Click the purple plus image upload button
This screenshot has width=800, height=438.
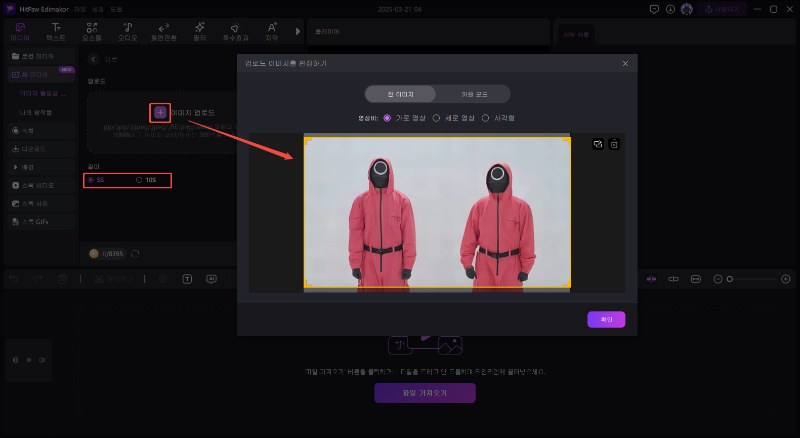[160, 112]
